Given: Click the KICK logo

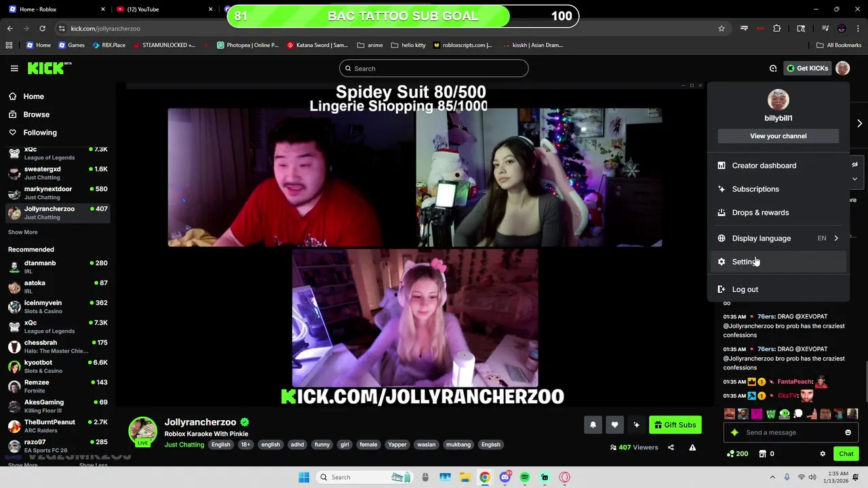Looking at the screenshot, I should (x=49, y=68).
